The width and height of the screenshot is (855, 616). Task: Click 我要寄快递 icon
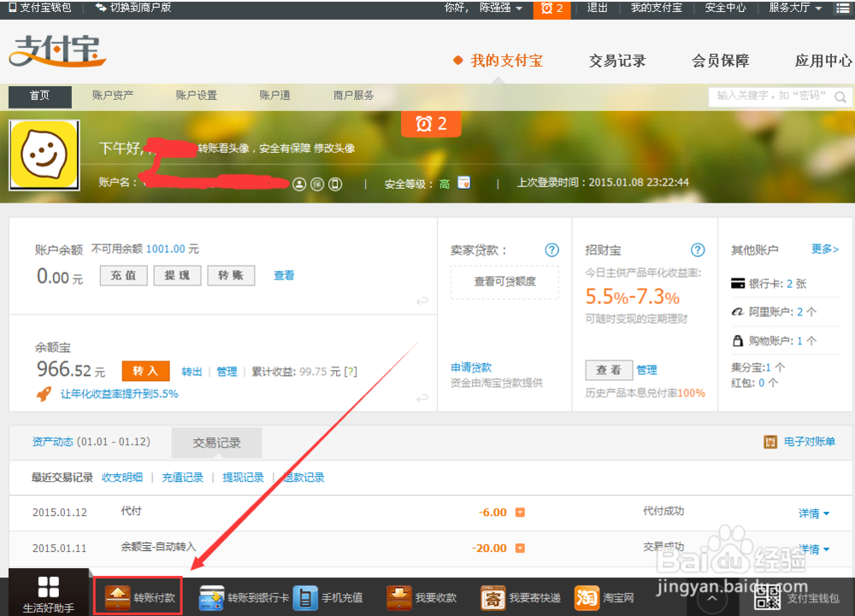click(x=493, y=597)
